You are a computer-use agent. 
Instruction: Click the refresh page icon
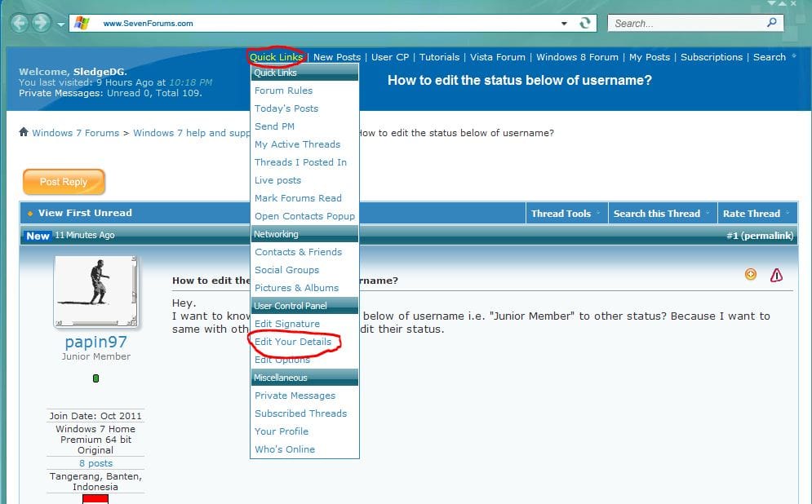584,23
